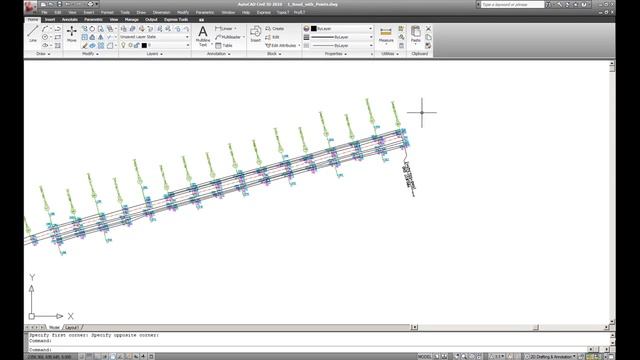Open the File menu
This screenshot has width=640, height=360.
(44, 12)
